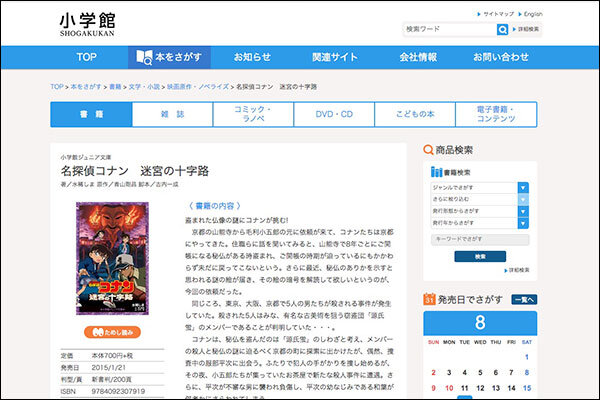Click 本をさがす in the breadcrumb
Screen dimensions: 600x400
pyautogui.click(x=86, y=87)
